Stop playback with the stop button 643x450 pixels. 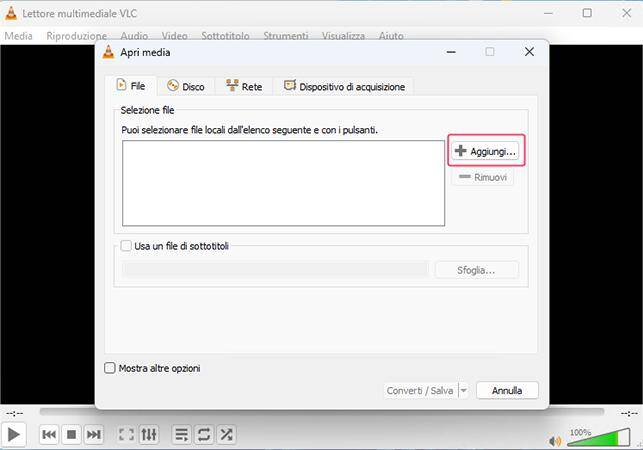coord(71,434)
